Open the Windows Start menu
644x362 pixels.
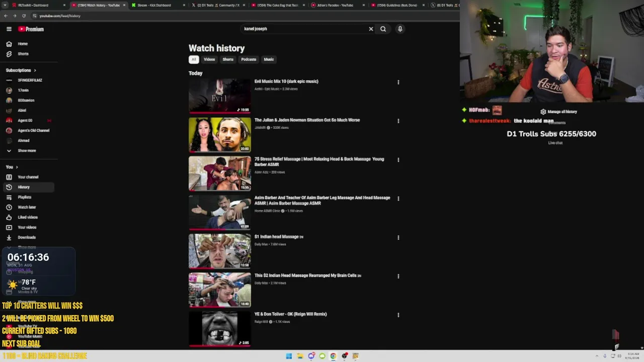pos(289,356)
